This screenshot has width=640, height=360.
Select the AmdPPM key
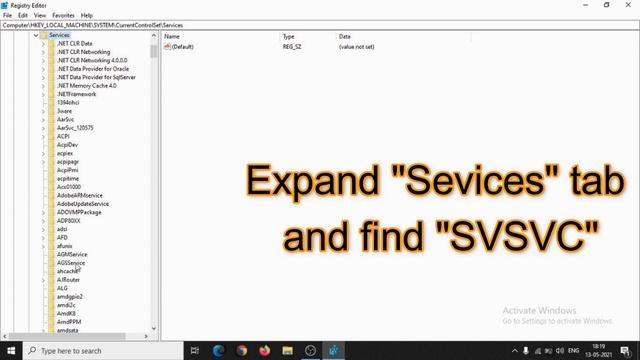(x=69, y=322)
